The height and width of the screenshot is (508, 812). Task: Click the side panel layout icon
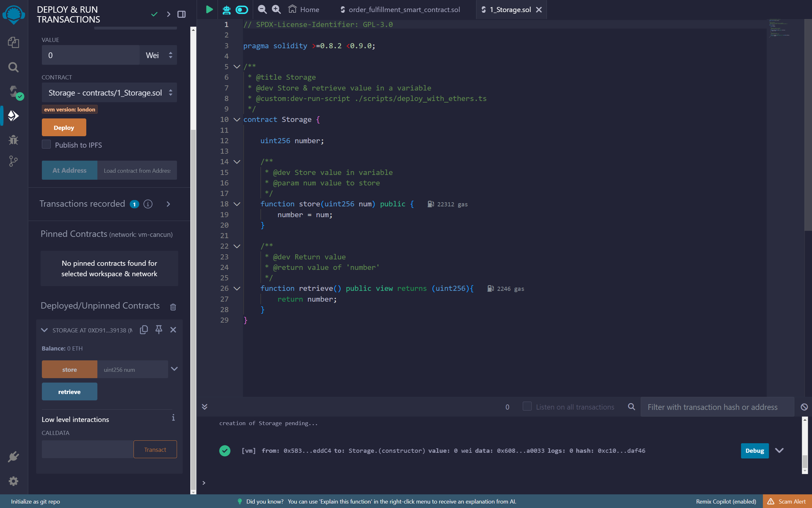[181, 14]
